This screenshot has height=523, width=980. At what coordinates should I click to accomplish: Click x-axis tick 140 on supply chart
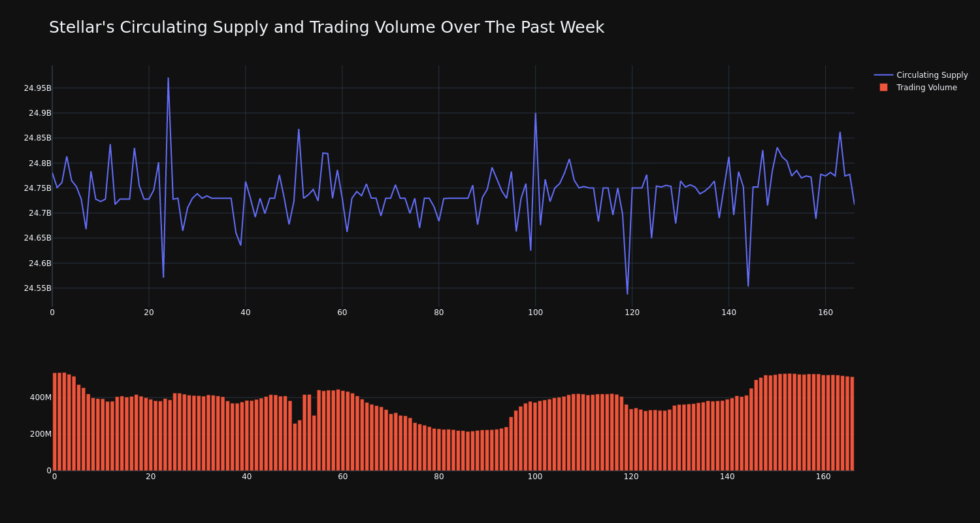tap(729, 312)
